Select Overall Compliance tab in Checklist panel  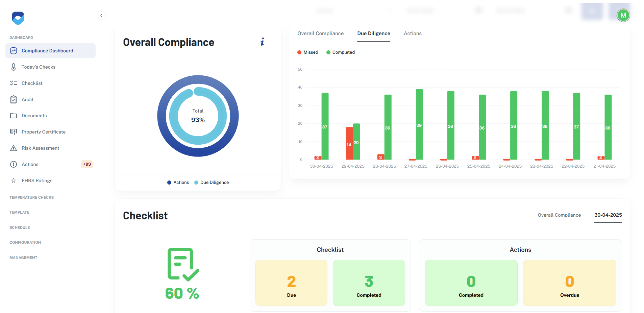pyautogui.click(x=559, y=215)
